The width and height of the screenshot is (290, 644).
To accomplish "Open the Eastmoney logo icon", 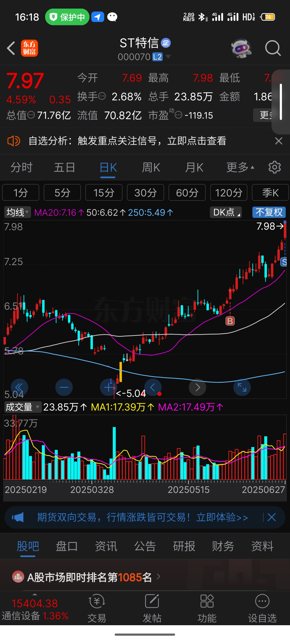I will (x=30, y=48).
